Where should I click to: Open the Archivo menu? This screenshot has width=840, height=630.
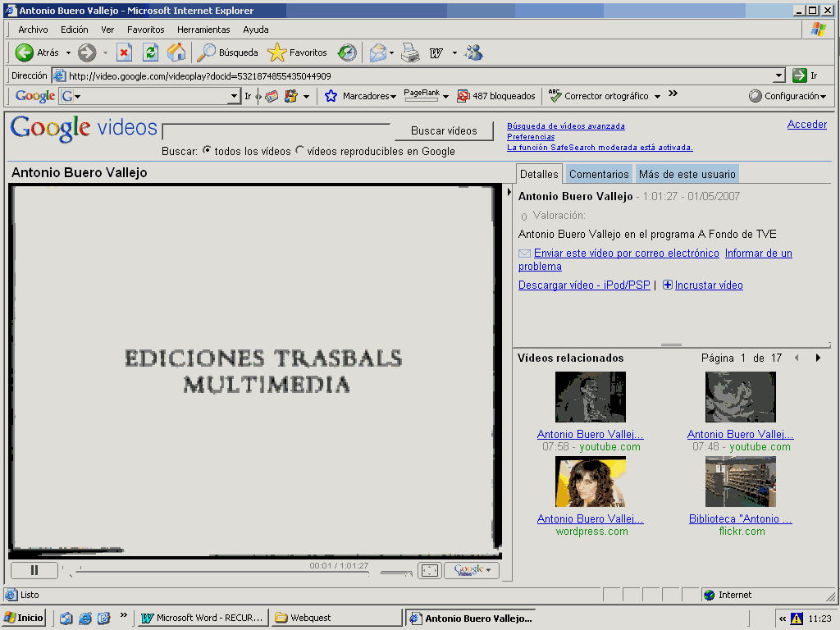tap(33, 30)
